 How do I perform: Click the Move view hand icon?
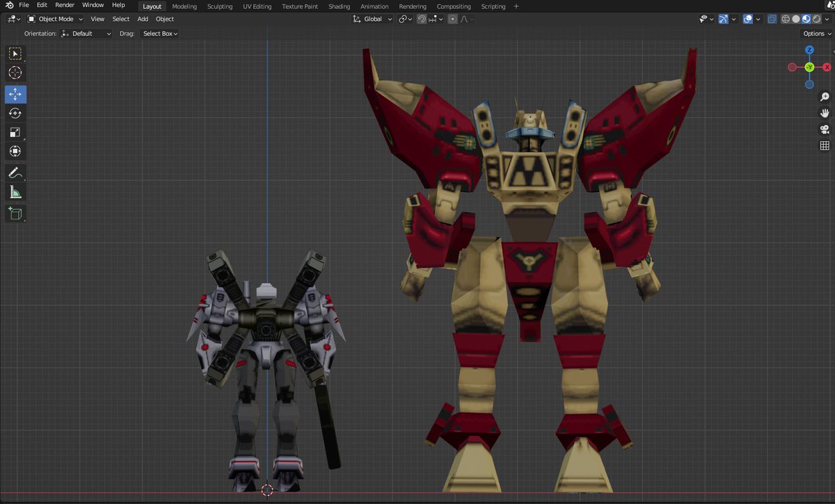pyautogui.click(x=825, y=113)
